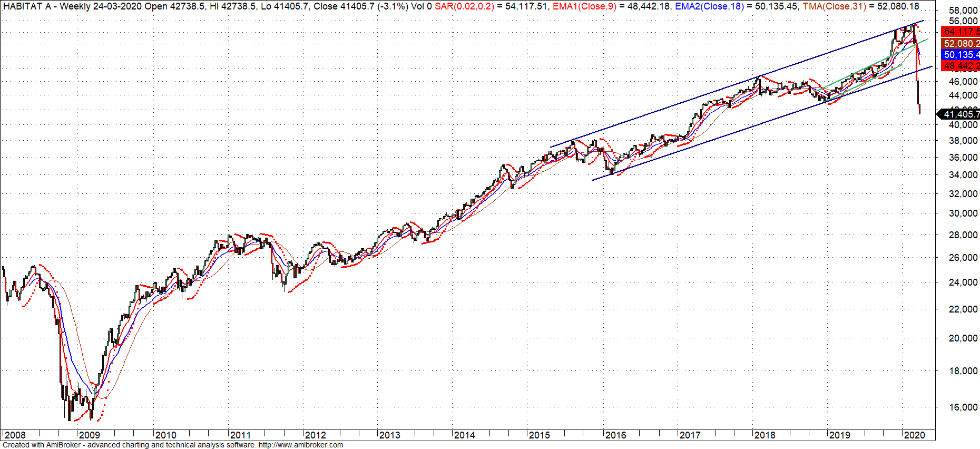Click the 2012 year label on time axis
Image resolution: width=980 pixels, height=449 pixels.
point(315,435)
